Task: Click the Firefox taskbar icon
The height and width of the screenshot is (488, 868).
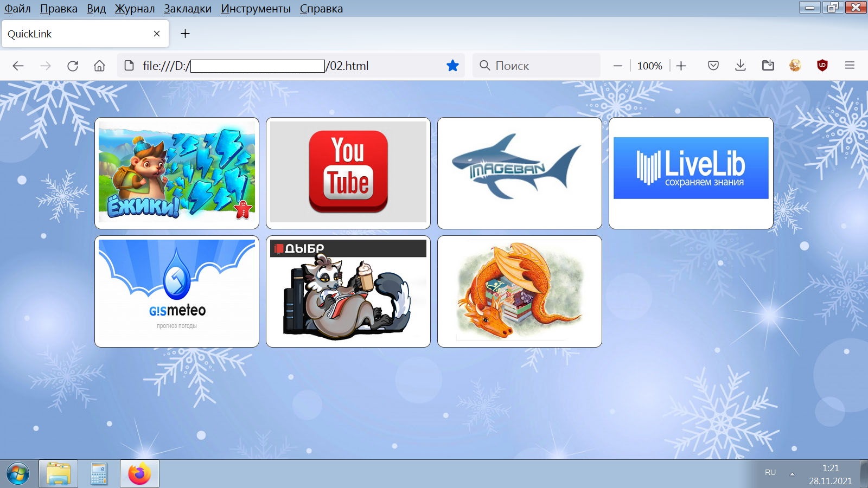Action: tap(139, 474)
